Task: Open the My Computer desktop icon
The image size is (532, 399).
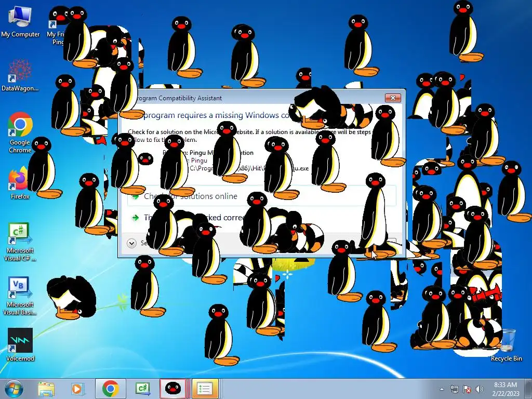Action: click(x=20, y=21)
